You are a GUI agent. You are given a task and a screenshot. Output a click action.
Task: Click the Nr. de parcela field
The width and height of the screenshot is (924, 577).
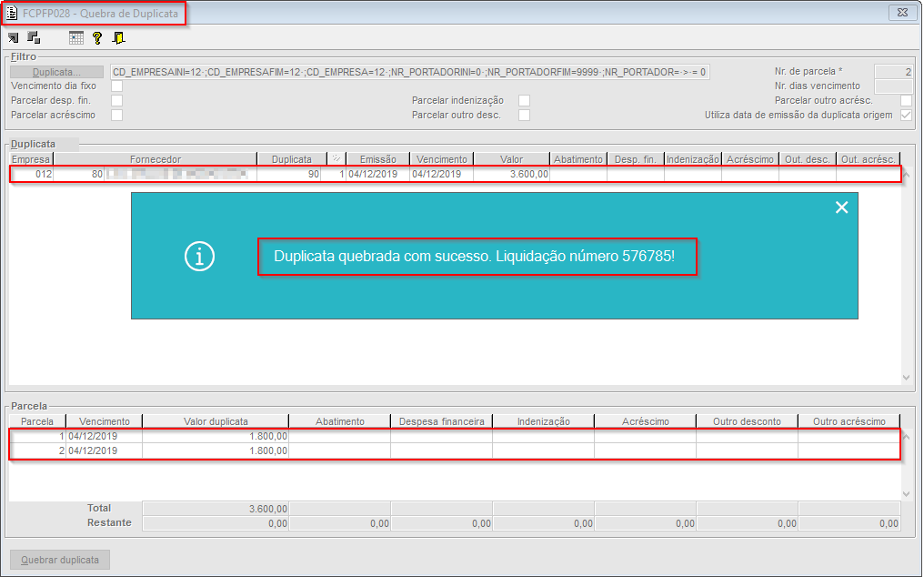click(894, 71)
